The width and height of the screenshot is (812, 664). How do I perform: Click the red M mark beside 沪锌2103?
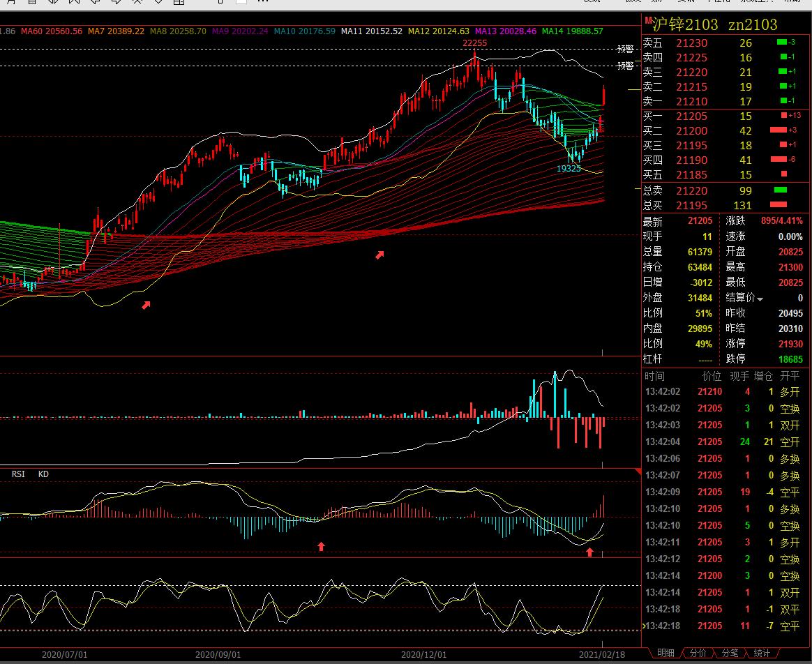[x=648, y=20]
